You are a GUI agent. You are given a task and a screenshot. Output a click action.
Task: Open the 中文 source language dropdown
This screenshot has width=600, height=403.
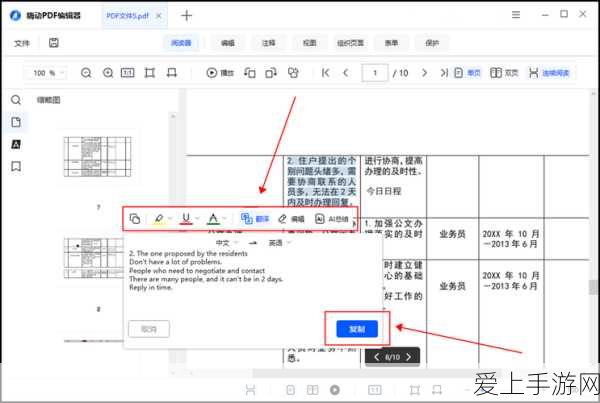point(227,243)
